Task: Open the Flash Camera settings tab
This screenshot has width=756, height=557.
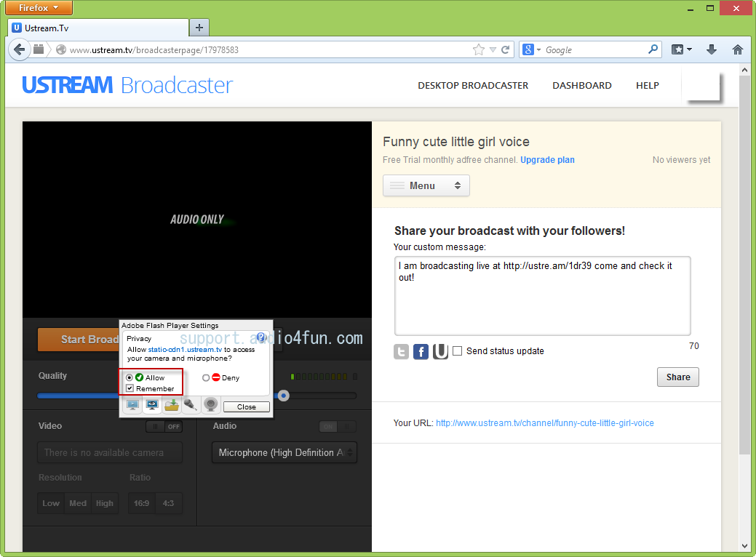Action: [211, 405]
